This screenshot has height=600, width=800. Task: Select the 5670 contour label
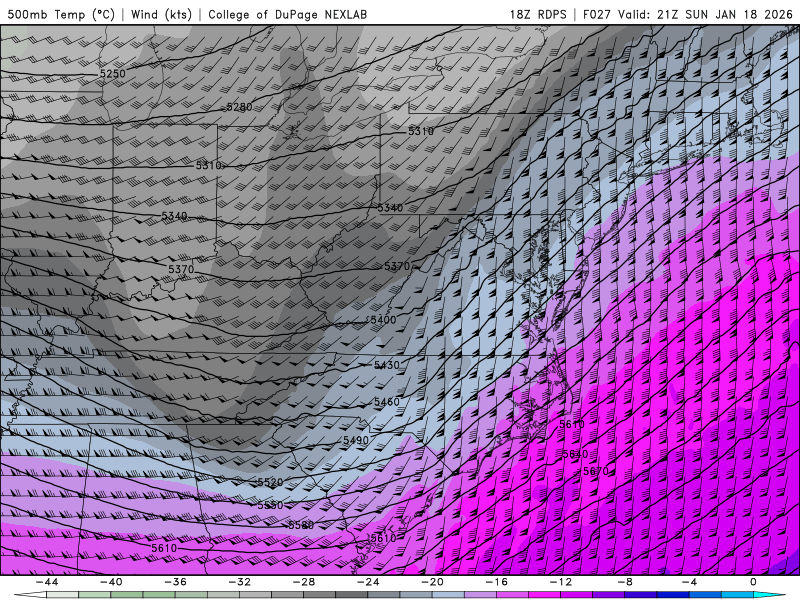click(595, 471)
